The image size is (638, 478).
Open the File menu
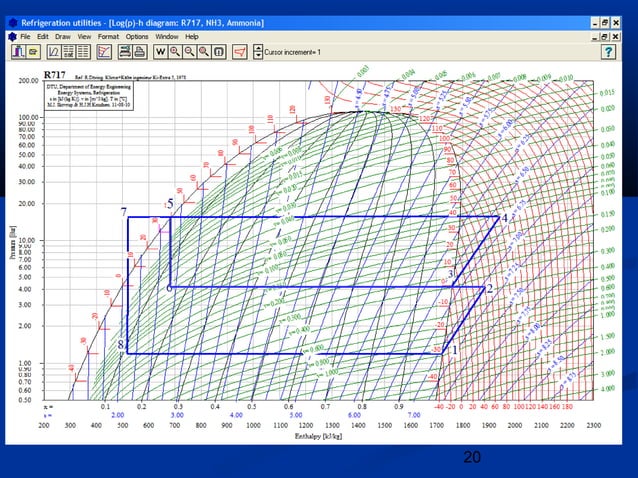click(26, 36)
